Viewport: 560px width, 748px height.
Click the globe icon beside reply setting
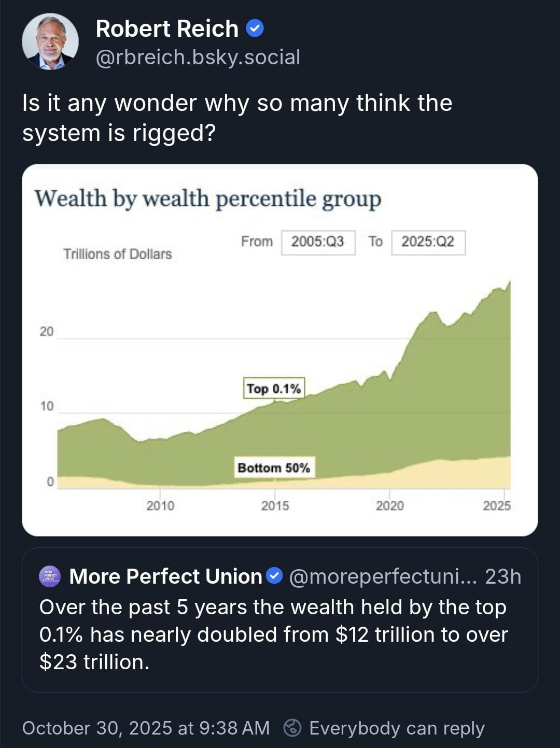click(x=292, y=728)
